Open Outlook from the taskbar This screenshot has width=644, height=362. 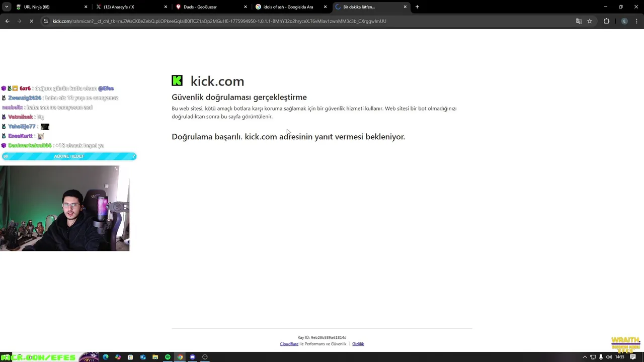[x=143, y=357]
